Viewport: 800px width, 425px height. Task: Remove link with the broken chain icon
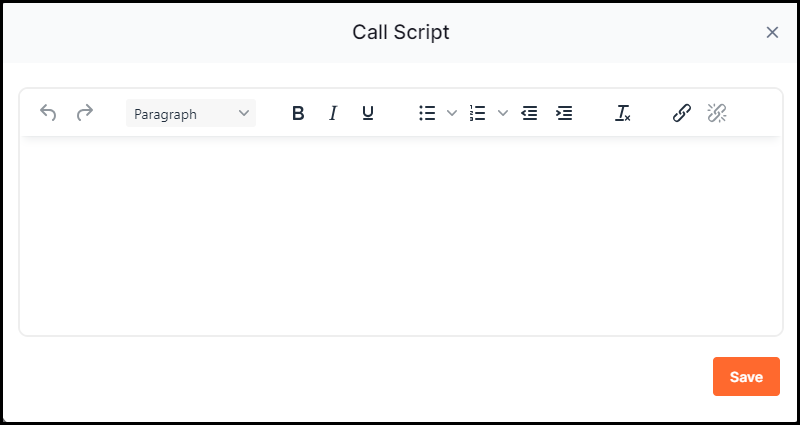pos(717,113)
